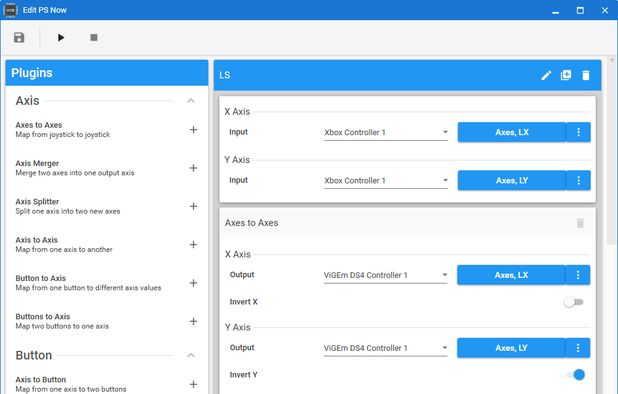Click the Axes to Axes section header
Screen dimensions: 618x394
[x=407, y=223]
